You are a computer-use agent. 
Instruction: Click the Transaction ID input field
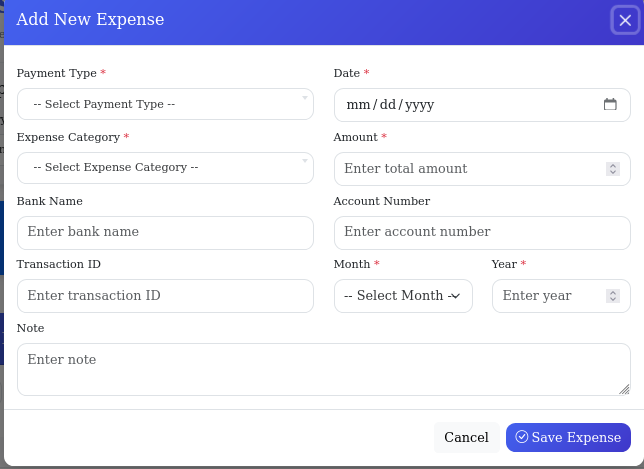coord(165,296)
